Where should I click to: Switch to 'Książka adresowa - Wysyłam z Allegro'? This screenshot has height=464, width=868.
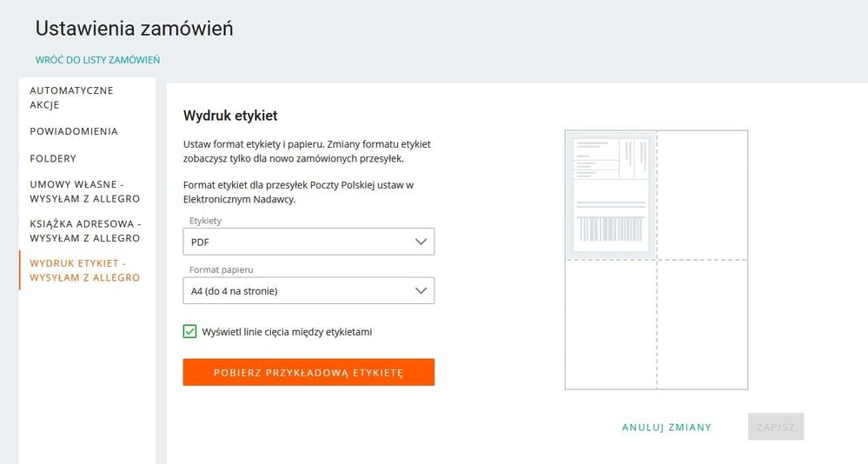point(84,230)
